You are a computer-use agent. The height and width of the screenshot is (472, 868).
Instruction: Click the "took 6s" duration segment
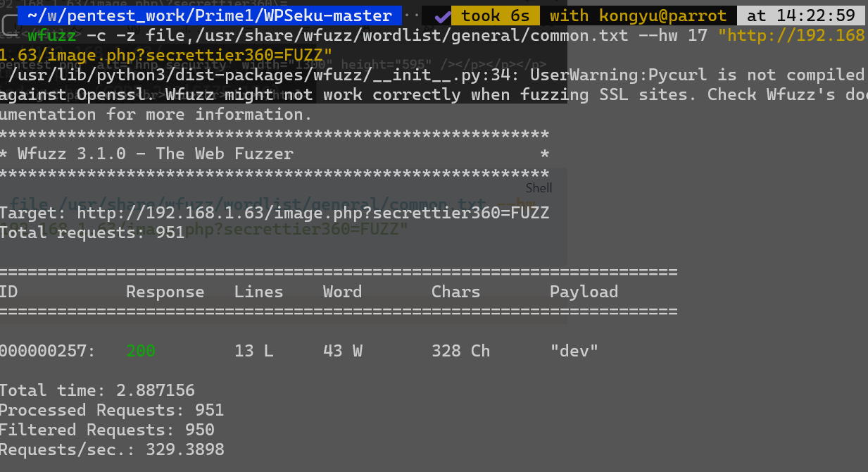496,15
